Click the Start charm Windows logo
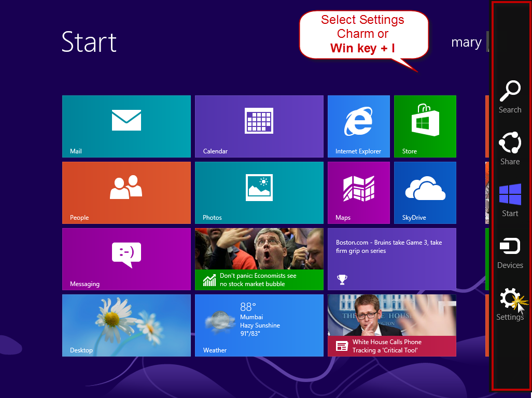 pos(510,194)
